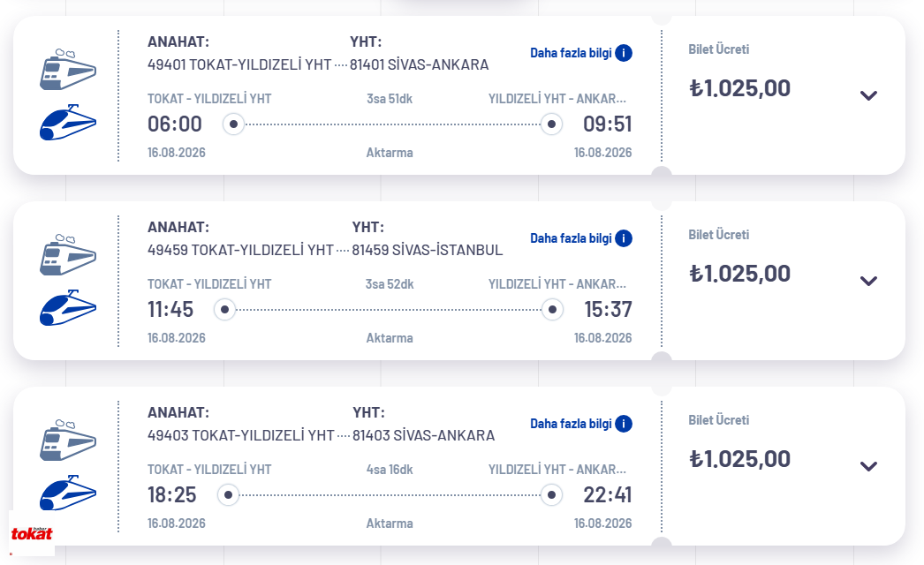
Task: Click conventional train icon on 49459 trip
Action: tap(68, 255)
